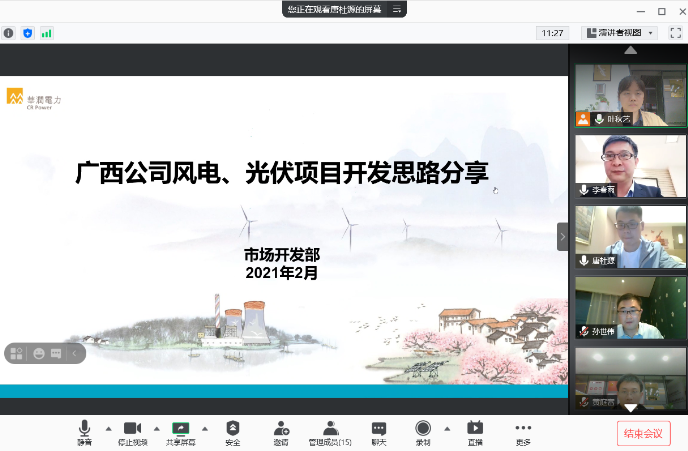Select thumbnail of participant with orange host badge

[x=631, y=96]
